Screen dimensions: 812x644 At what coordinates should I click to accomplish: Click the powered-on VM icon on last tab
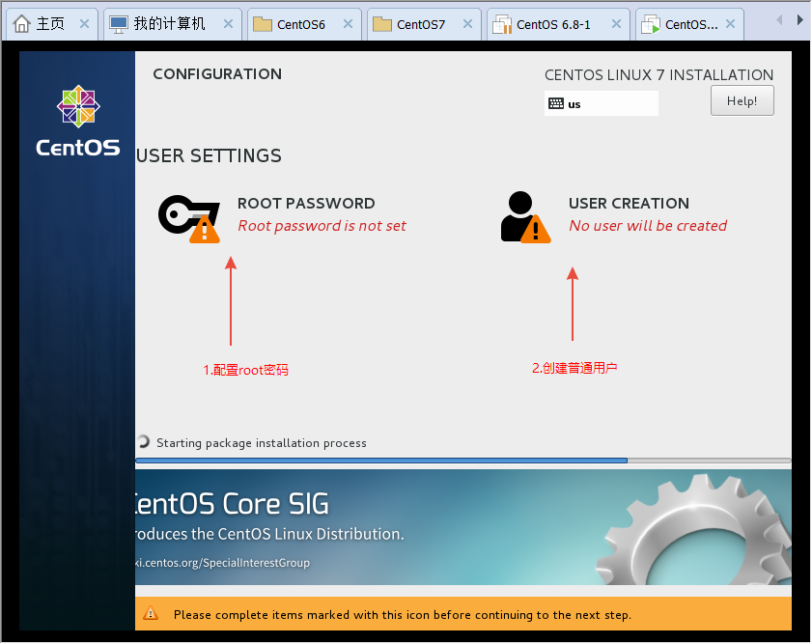tap(651, 24)
